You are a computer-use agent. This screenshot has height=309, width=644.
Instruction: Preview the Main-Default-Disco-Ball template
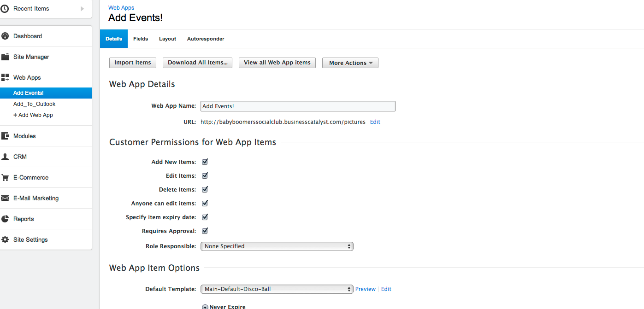click(x=365, y=289)
